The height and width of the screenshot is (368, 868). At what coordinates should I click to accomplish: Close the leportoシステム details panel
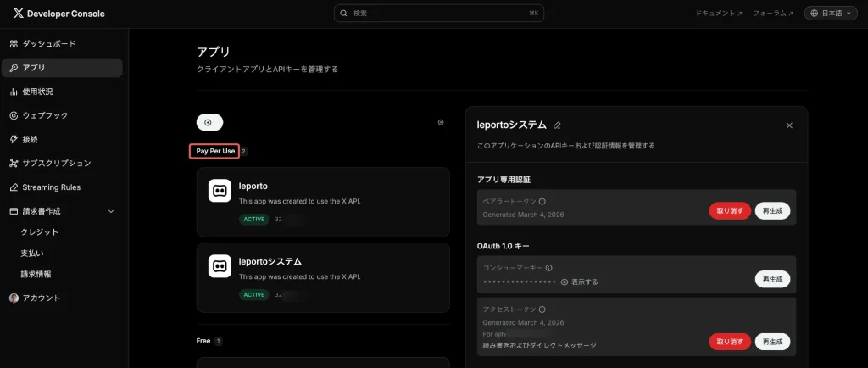(789, 125)
